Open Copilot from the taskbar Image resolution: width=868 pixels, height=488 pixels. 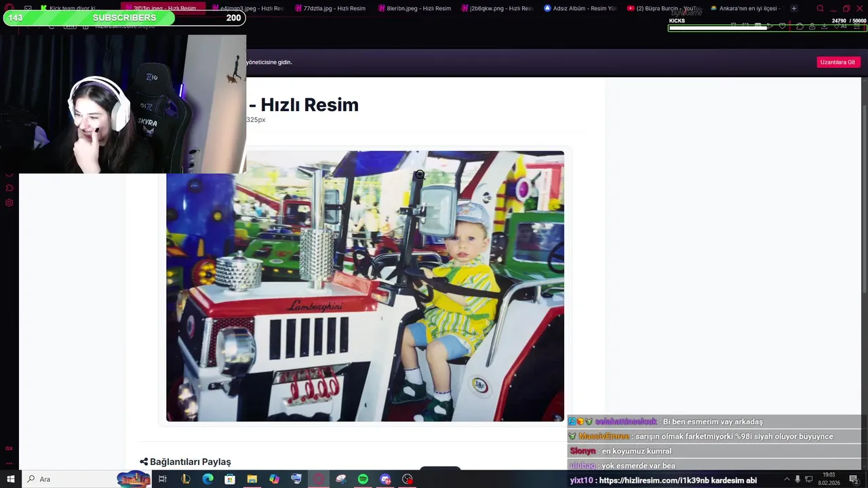click(274, 479)
